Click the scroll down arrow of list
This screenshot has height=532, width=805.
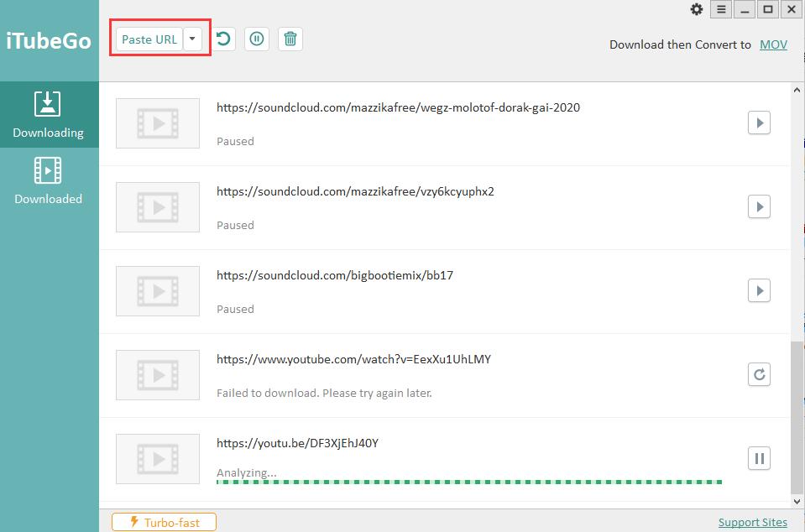pos(797,502)
